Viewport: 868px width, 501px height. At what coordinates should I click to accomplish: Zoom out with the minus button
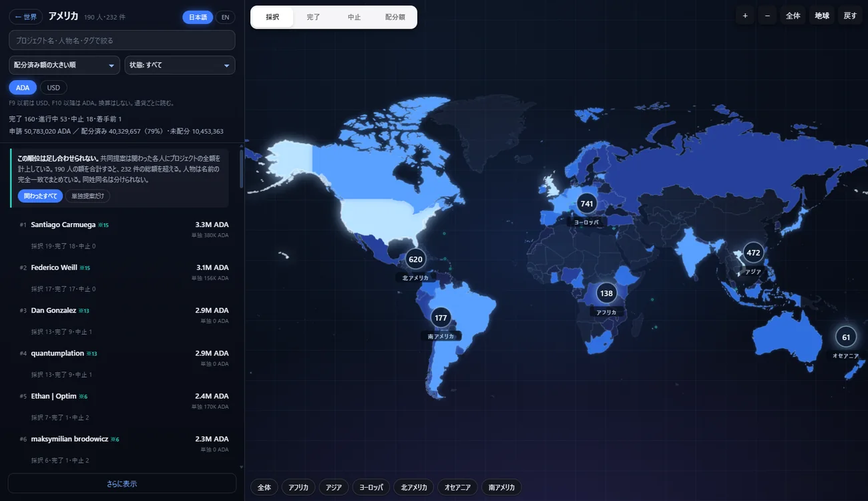point(767,15)
